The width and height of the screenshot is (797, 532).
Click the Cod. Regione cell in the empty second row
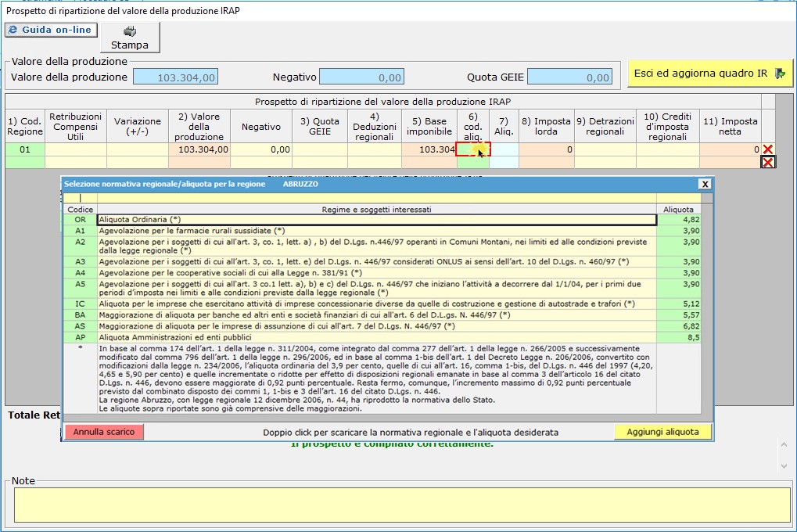pyautogui.click(x=25, y=162)
